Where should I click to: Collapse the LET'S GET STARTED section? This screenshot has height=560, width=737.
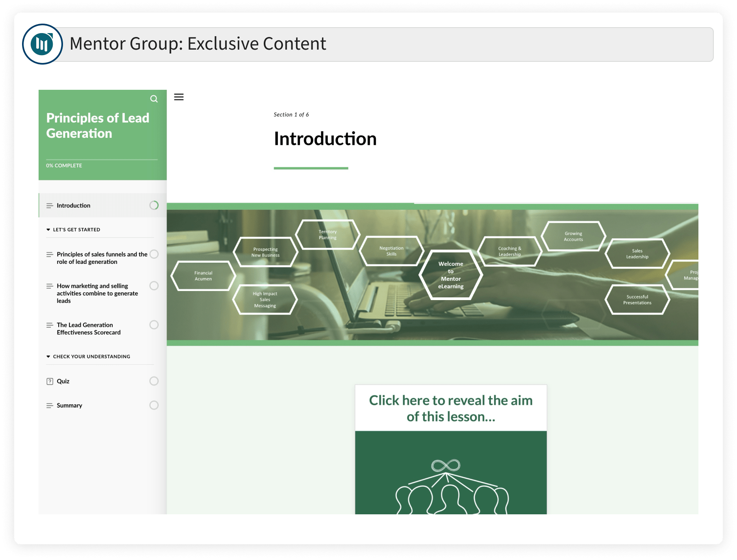click(49, 229)
